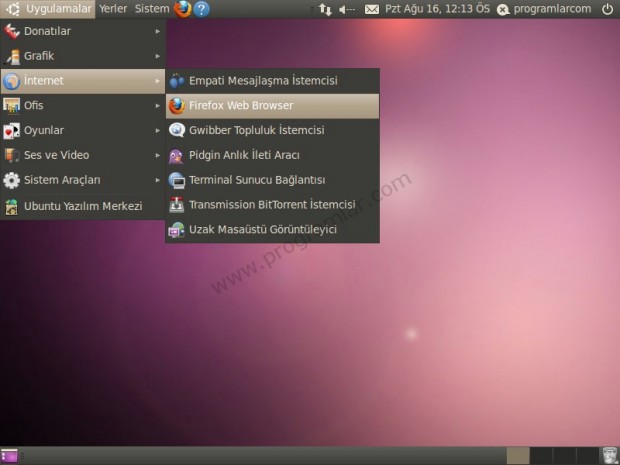Screen dimensions: 620x465
Task: Click the Oyunlar playing cards icon
Action: click(11, 131)
